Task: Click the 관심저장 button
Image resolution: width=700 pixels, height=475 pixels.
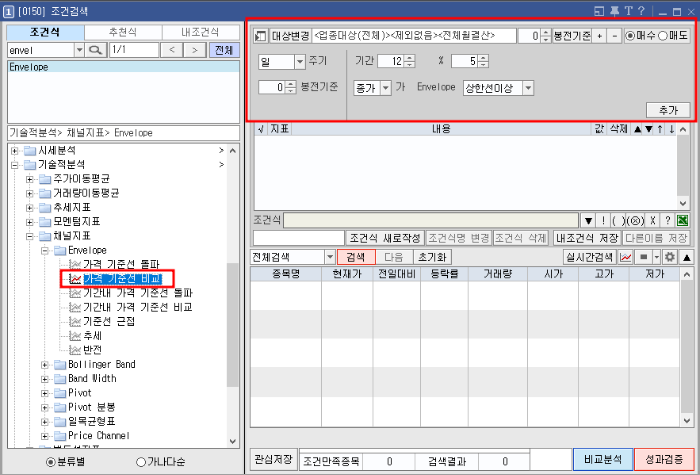Action: 274,459
